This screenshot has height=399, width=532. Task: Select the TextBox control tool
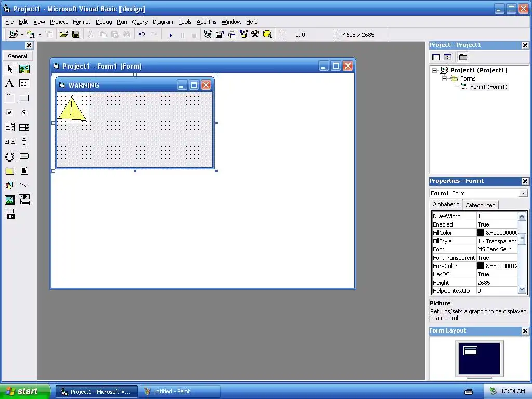pos(24,84)
